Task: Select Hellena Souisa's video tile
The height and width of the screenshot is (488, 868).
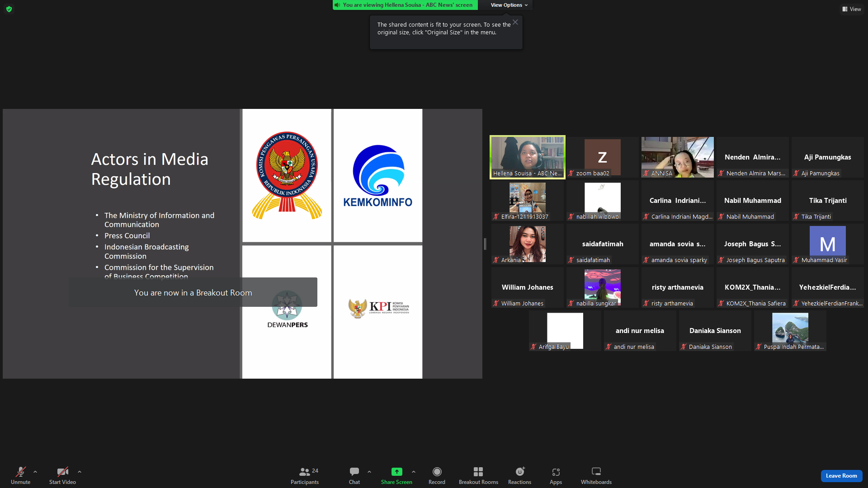Action: point(528,157)
